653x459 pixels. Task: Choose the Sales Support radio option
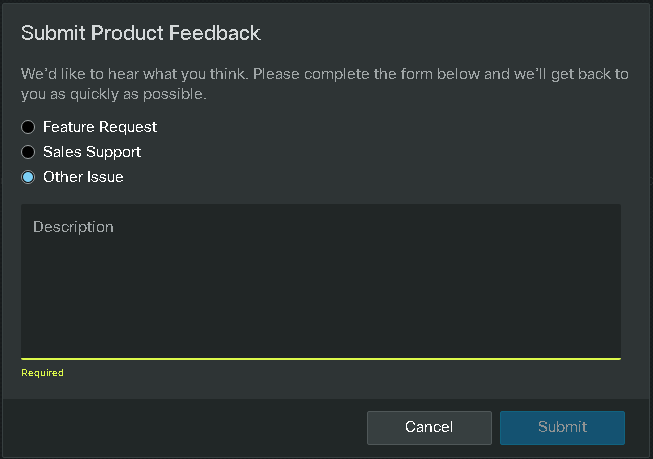pos(28,152)
